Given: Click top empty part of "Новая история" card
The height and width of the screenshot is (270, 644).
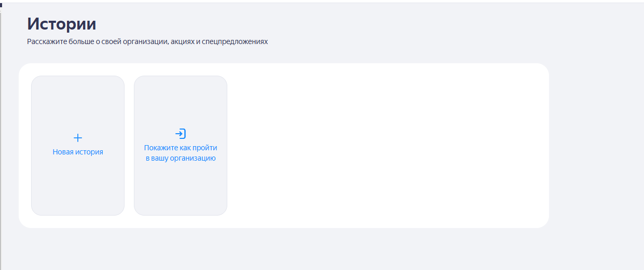Looking at the screenshot, I should (78, 98).
